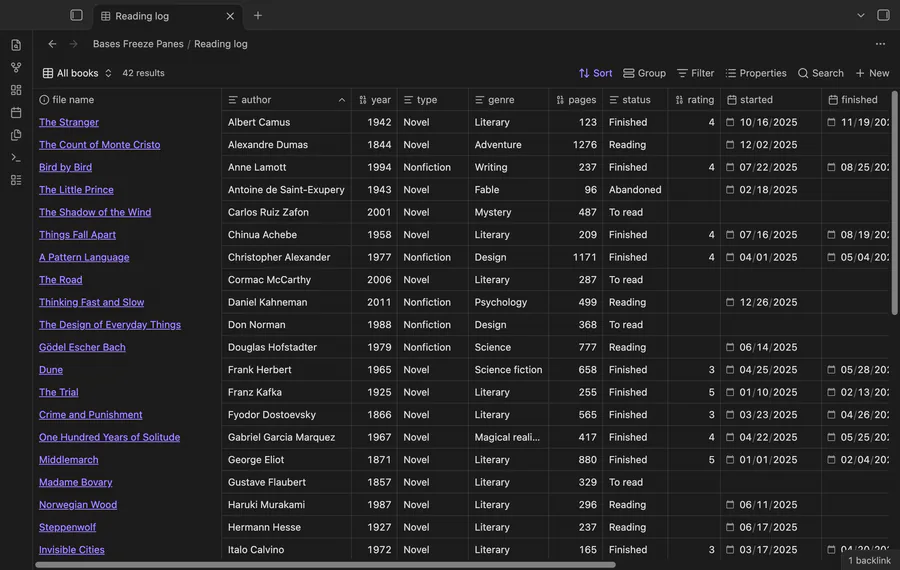Open Middlemarch note link
The image size is (900, 570).
[x=68, y=460]
